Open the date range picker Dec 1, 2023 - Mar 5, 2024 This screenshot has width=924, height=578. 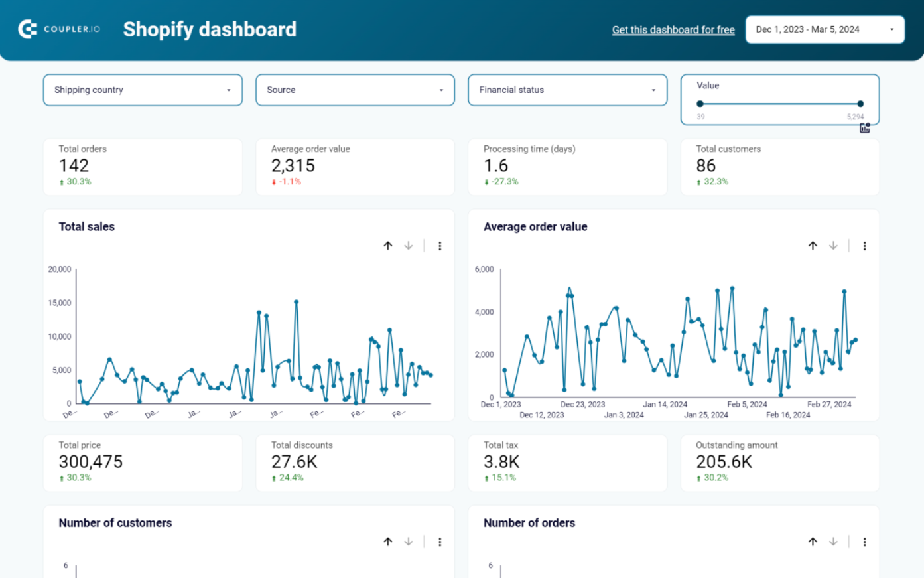(825, 30)
